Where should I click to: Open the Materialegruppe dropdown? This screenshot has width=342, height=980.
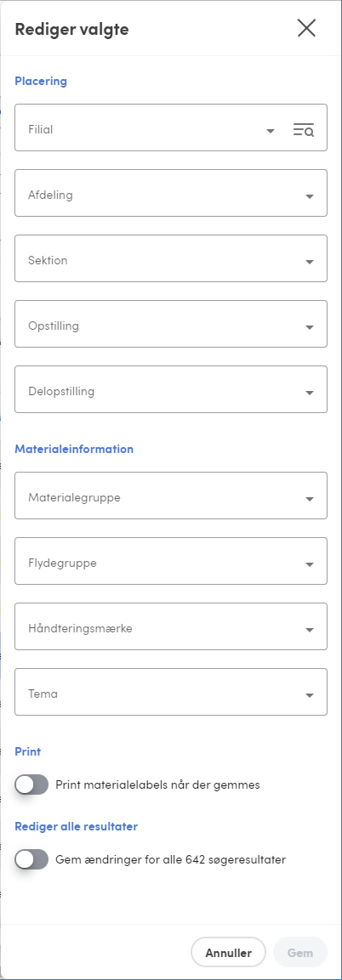coord(171,496)
